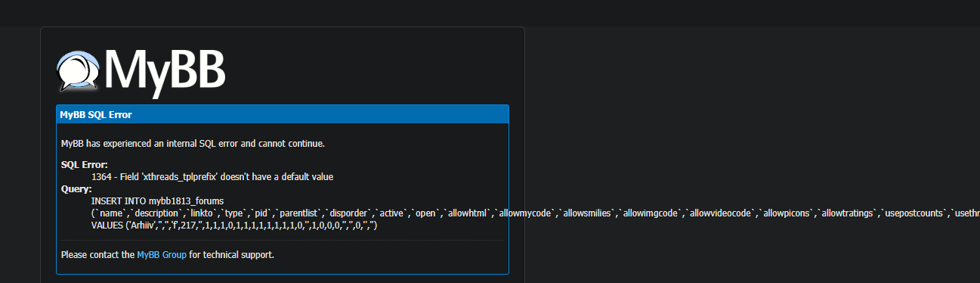Image resolution: width=980 pixels, height=283 pixels.
Task: Select the line "MyBB has experienced an internal SQL error"
Action: [193, 143]
